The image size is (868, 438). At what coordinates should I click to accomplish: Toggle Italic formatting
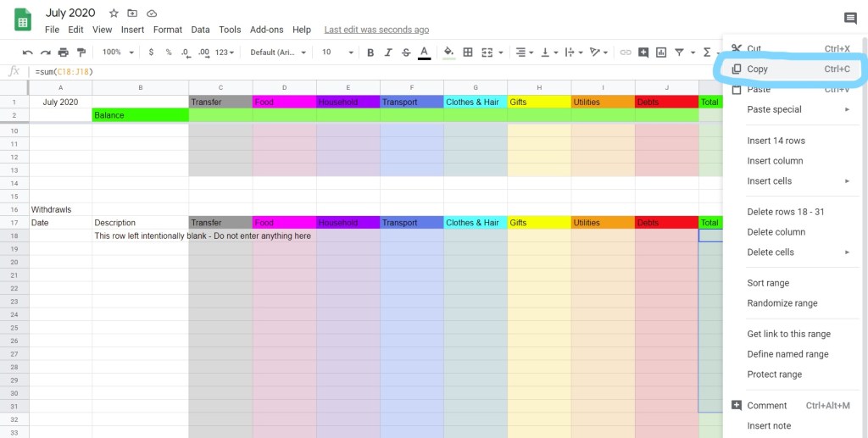click(388, 53)
